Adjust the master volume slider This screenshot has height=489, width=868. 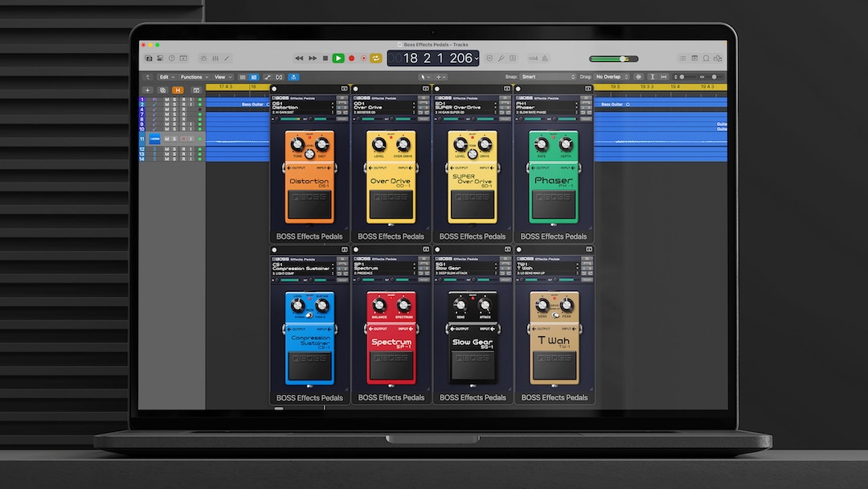[x=614, y=59]
